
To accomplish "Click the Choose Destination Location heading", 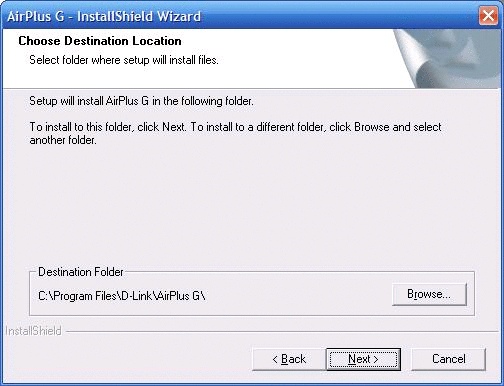I will [100, 41].
